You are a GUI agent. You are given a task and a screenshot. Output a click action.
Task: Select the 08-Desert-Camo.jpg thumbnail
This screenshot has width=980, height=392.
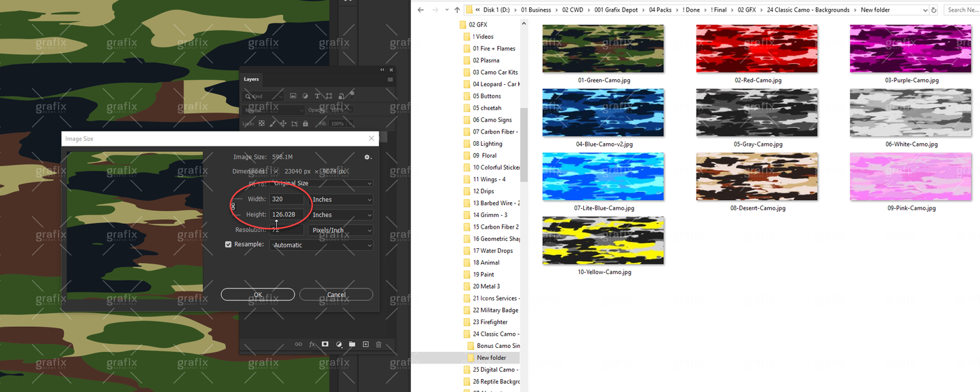(757, 178)
